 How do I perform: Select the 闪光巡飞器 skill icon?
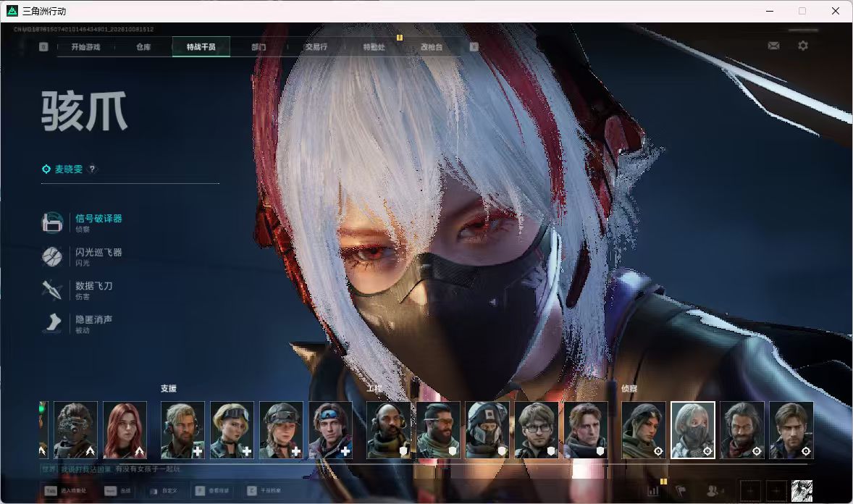point(52,256)
